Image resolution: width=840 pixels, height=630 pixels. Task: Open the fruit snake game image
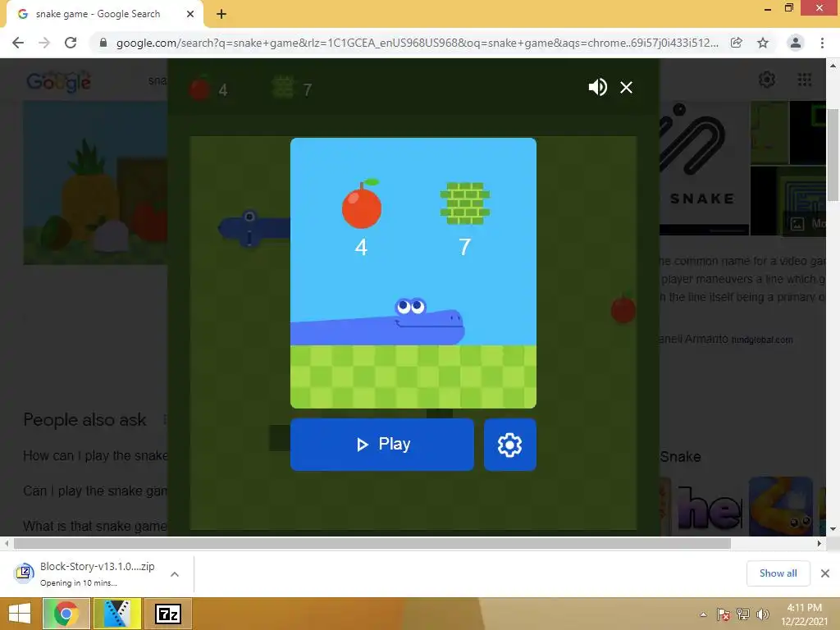95,183
